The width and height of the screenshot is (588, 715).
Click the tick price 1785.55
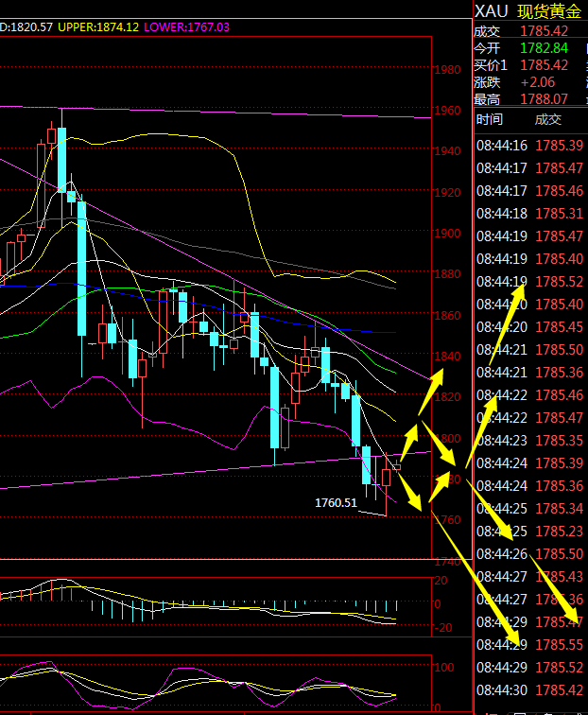(x=559, y=645)
